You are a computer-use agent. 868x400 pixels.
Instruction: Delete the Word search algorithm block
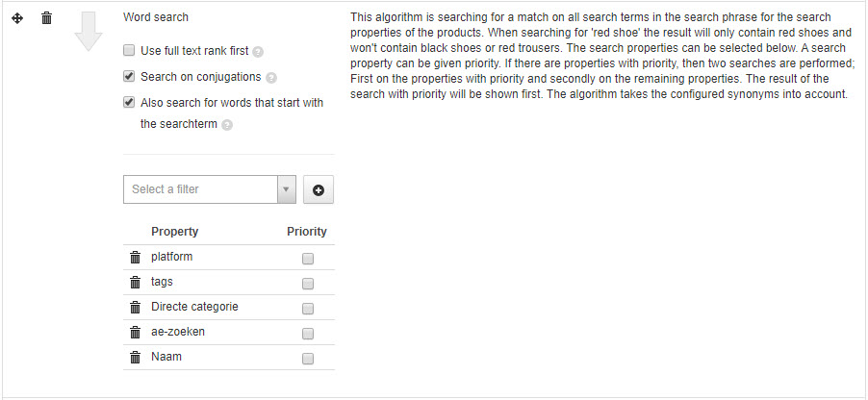coord(47,18)
